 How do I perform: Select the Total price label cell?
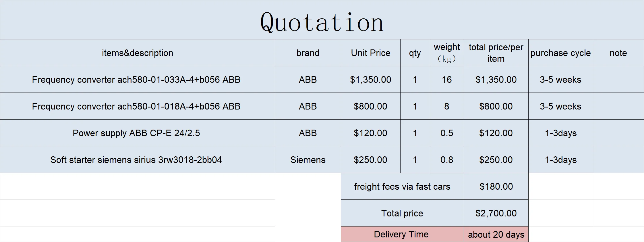pos(402,213)
